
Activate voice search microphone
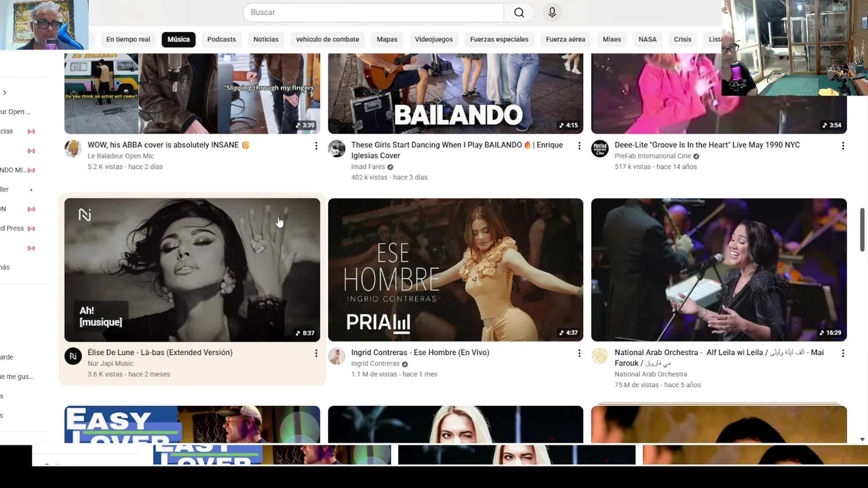552,12
